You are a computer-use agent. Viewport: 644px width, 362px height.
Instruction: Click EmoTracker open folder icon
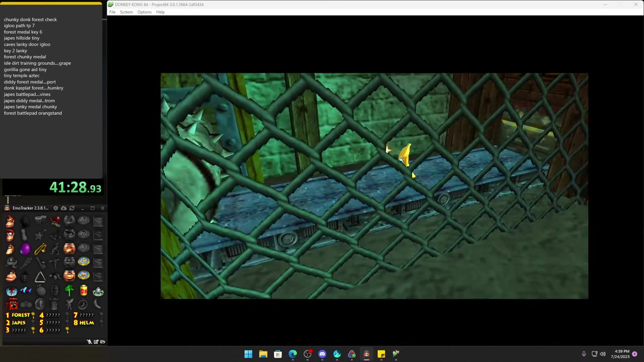[x=103, y=341]
